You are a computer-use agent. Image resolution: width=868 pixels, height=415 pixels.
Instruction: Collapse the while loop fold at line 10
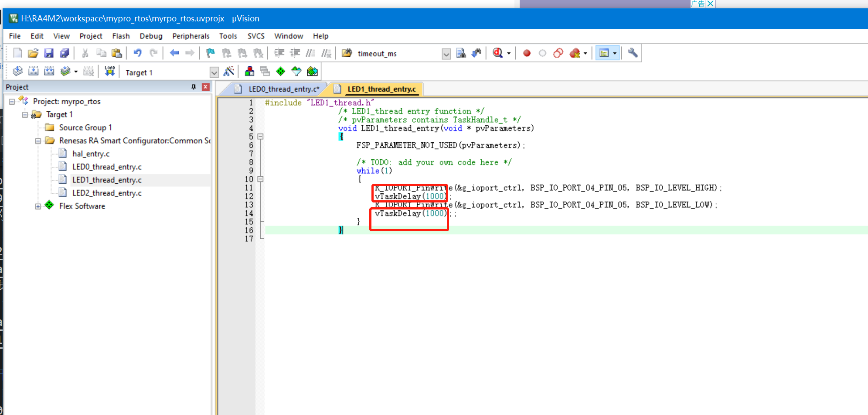pos(260,179)
